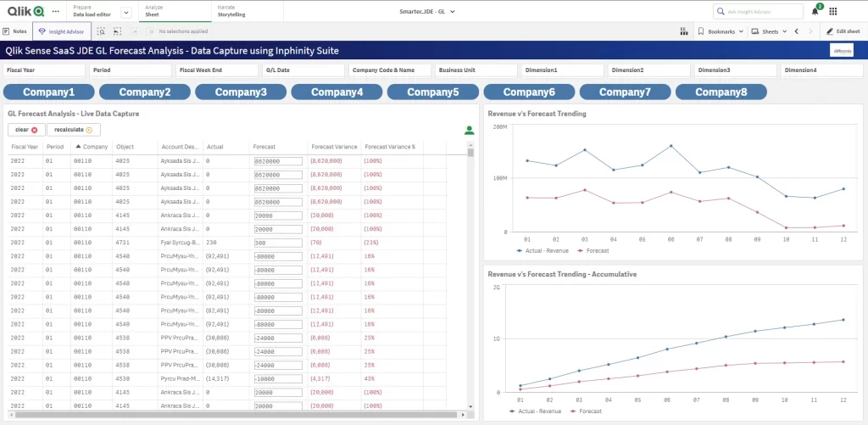Image resolution: width=868 pixels, height=425 pixels.
Task: Select Company5 button
Action: [433, 92]
